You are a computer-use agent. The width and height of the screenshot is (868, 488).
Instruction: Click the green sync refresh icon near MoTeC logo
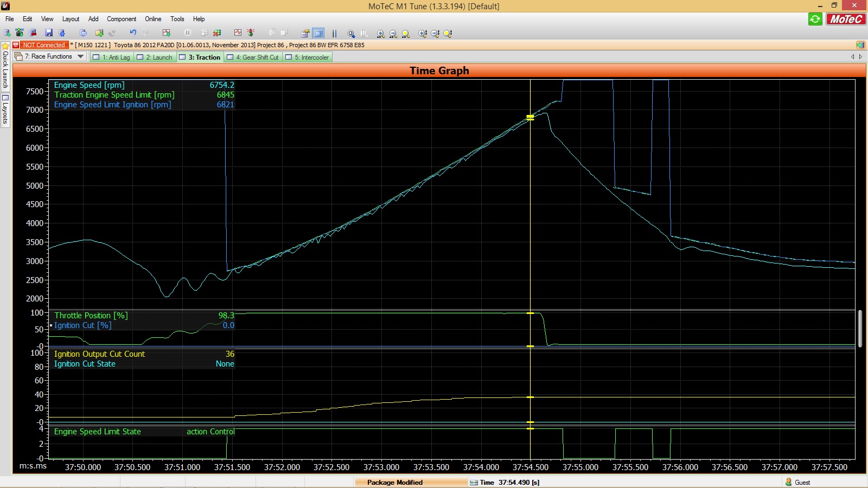[815, 19]
